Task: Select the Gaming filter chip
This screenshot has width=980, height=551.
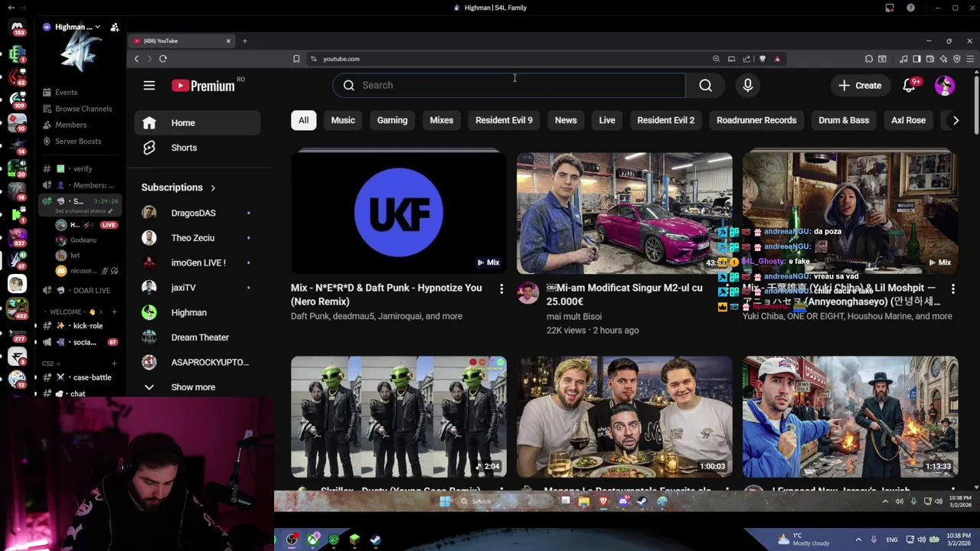Action: [x=392, y=120]
